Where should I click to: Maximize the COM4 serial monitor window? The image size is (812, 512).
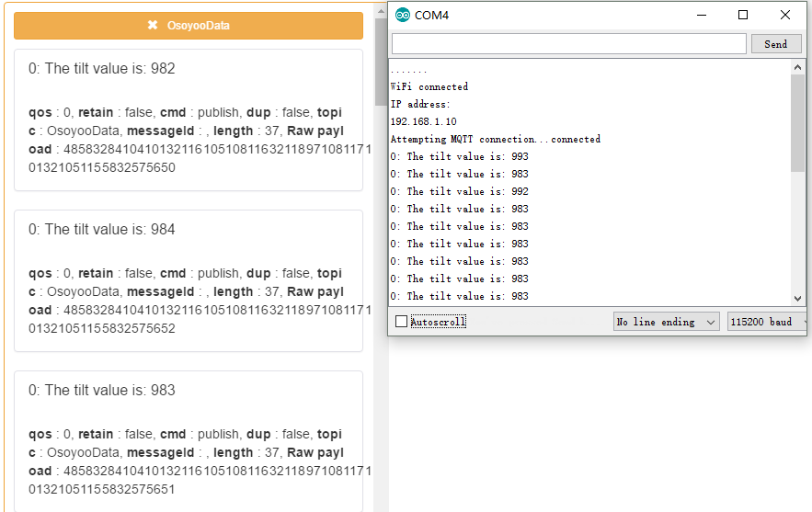[743, 15]
